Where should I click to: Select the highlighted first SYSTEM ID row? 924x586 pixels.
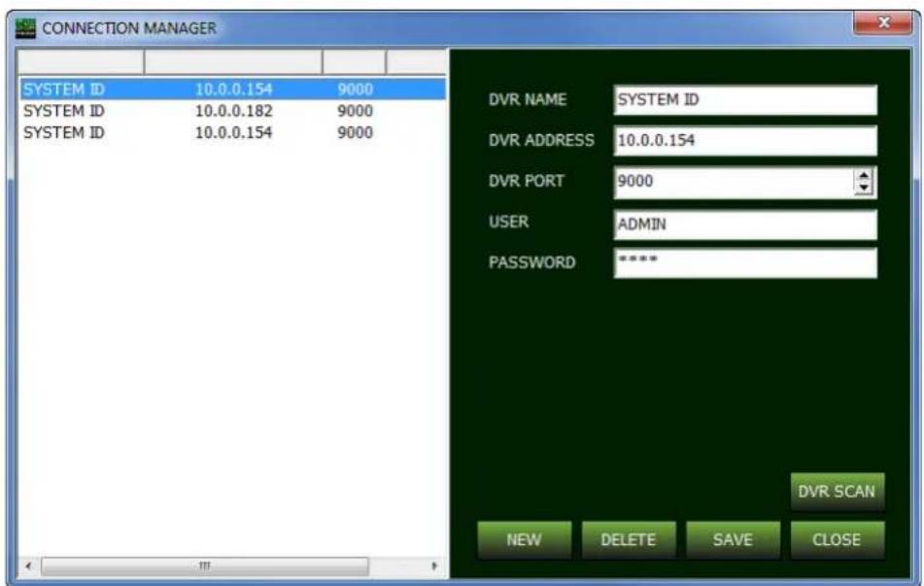233,89
